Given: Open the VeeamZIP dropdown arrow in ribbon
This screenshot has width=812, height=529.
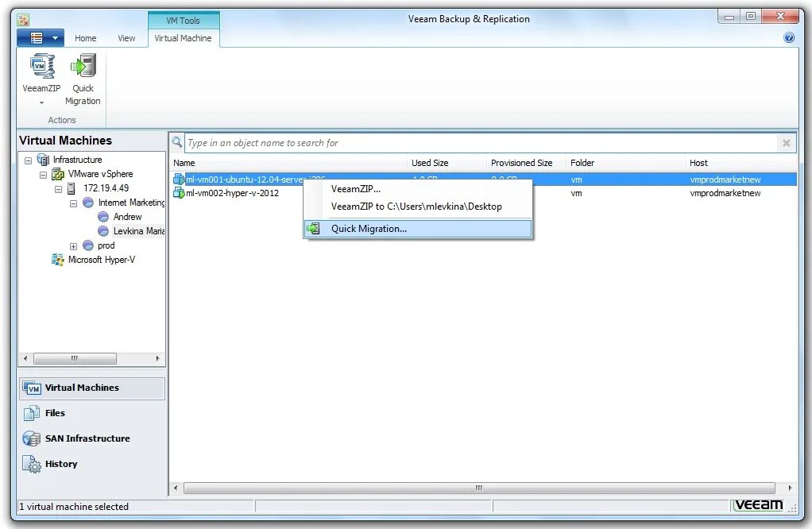Looking at the screenshot, I should (41, 102).
